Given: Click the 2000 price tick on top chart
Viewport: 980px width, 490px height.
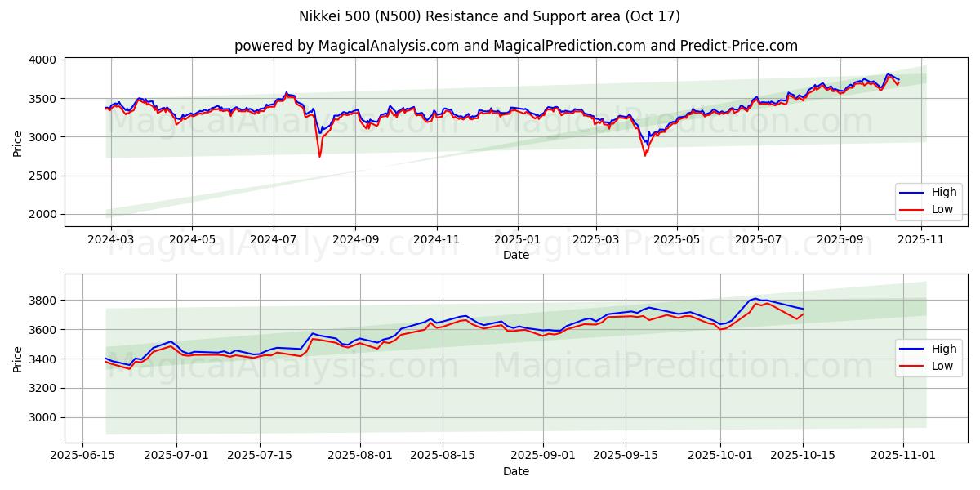Looking at the screenshot, I should click(x=42, y=214).
